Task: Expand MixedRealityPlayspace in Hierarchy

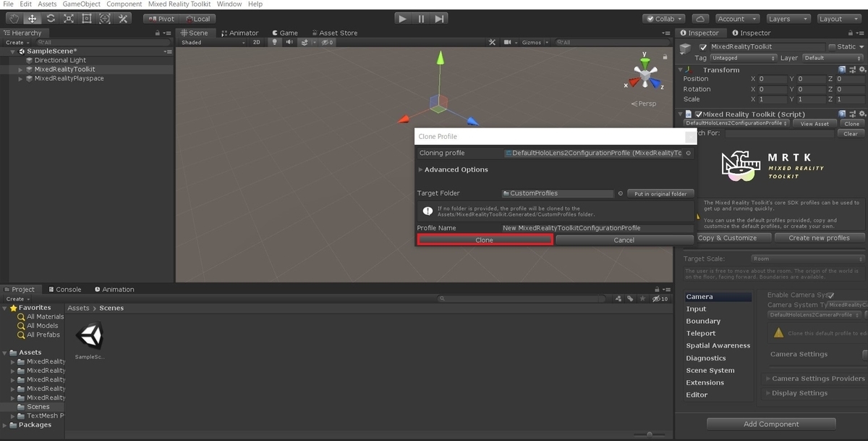Action: coord(20,78)
